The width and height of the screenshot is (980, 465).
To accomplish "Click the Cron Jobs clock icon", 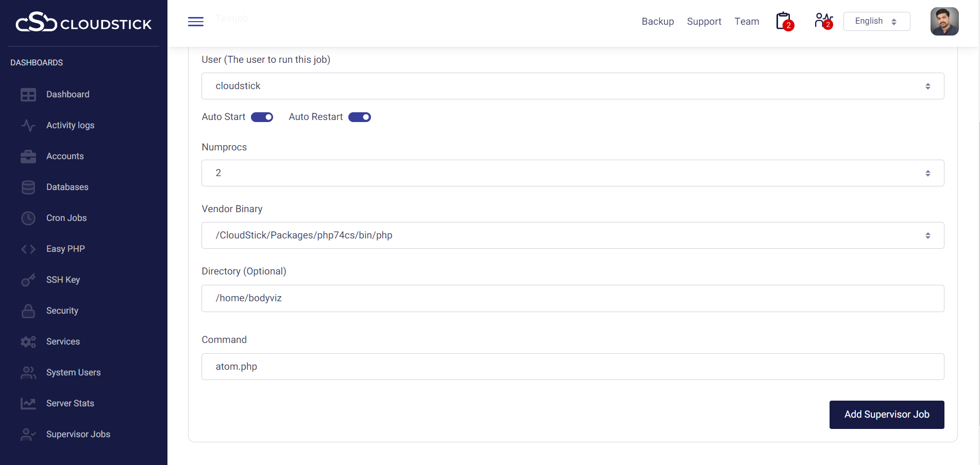I will (x=28, y=218).
